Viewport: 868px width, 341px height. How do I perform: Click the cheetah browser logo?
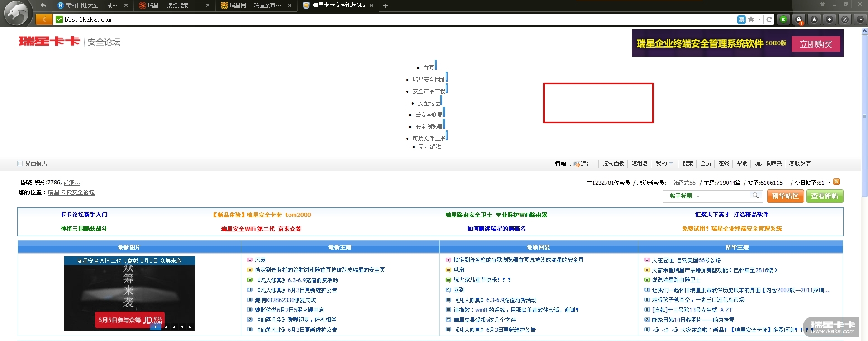pyautogui.click(x=17, y=13)
